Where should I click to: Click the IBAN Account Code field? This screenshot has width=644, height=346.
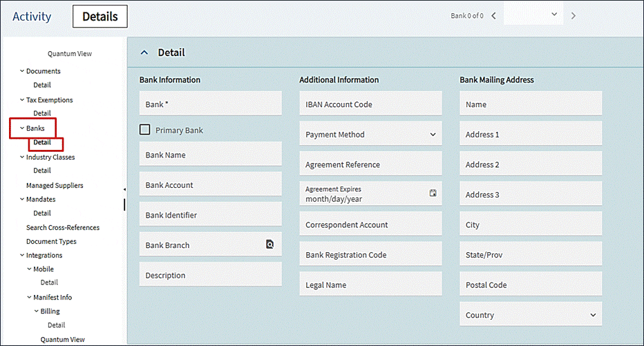tap(370, 104)
